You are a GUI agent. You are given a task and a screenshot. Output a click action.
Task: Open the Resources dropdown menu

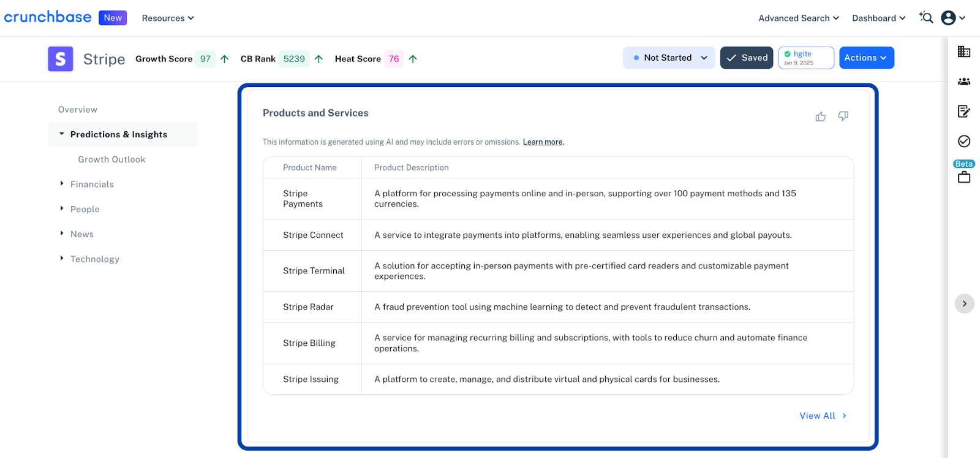click(168, 18)
